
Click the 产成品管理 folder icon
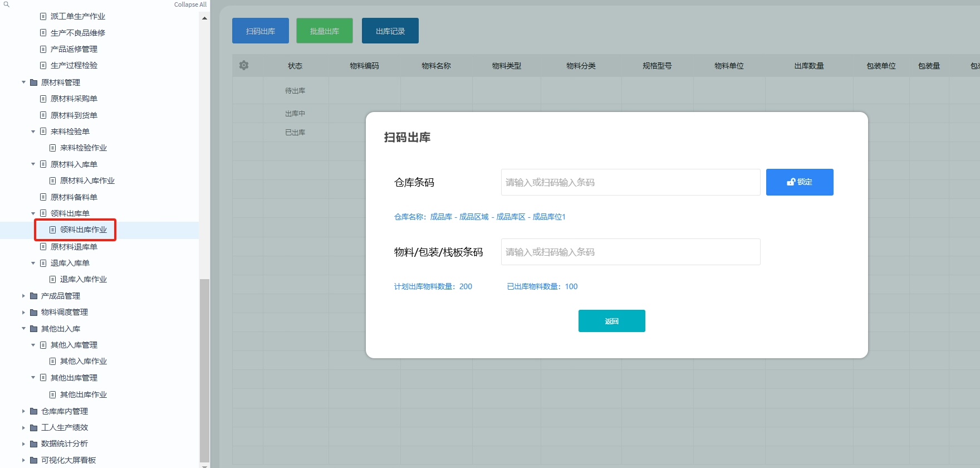33,296
